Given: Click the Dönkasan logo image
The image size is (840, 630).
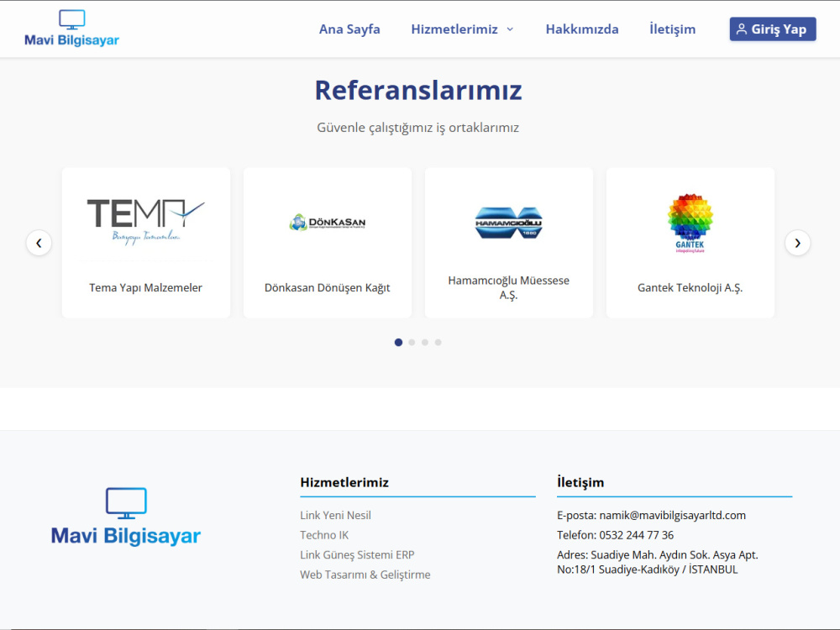Looking at the screenshot, I should tap(328, 223).
